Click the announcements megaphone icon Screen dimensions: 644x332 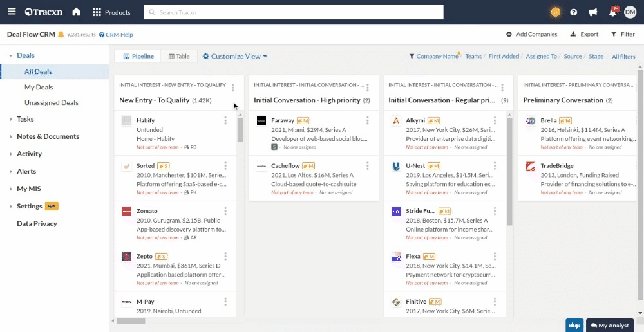[592, 12]
